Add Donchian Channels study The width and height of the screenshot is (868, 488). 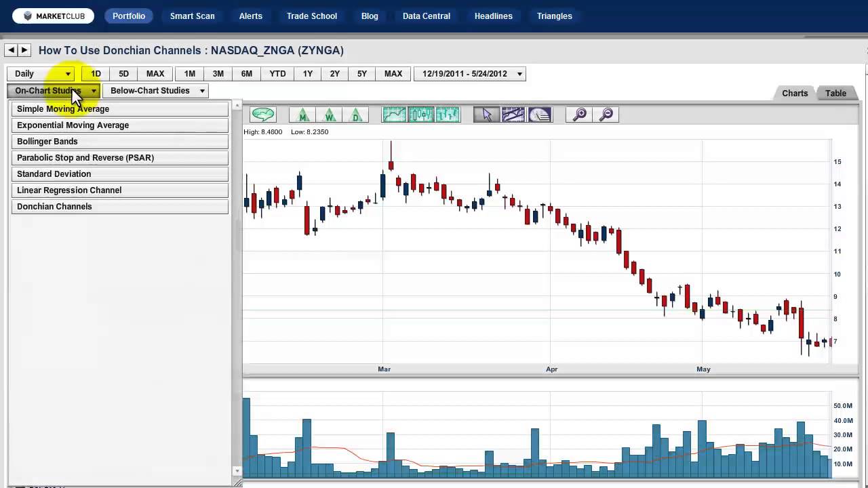click(x=120, y=206)
